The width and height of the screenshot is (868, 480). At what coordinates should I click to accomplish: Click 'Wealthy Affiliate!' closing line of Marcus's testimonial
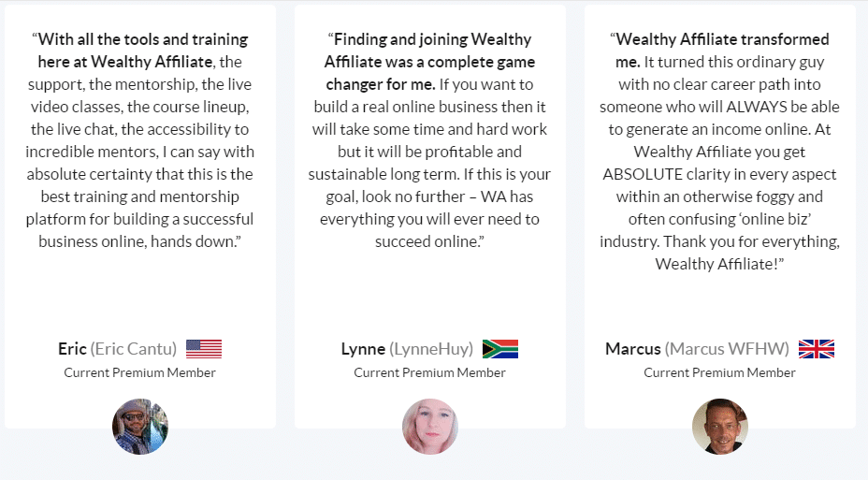click(719, 264)
